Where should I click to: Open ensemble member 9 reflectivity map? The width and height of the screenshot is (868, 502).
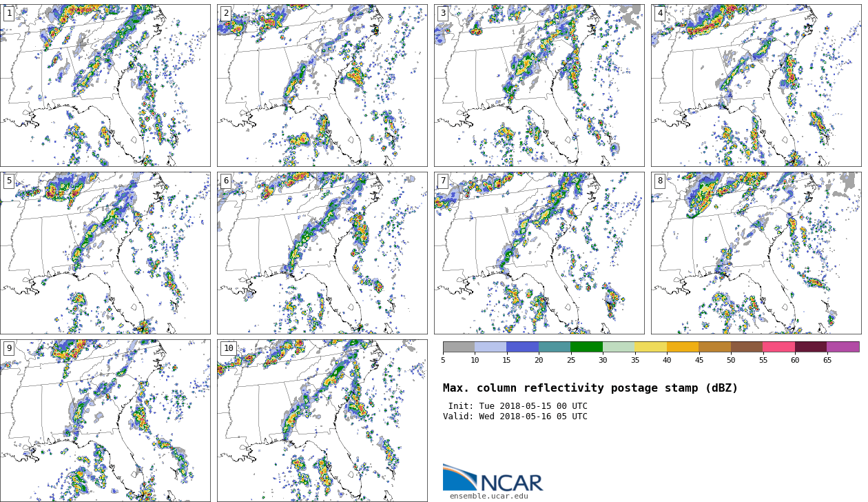pos(105,421)
